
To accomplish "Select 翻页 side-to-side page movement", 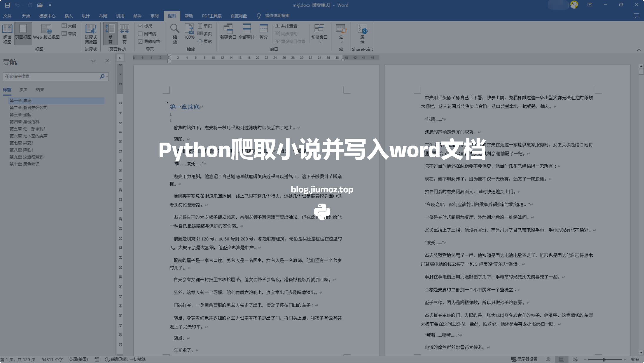I will pyautogui.click(x=125, y=34).
